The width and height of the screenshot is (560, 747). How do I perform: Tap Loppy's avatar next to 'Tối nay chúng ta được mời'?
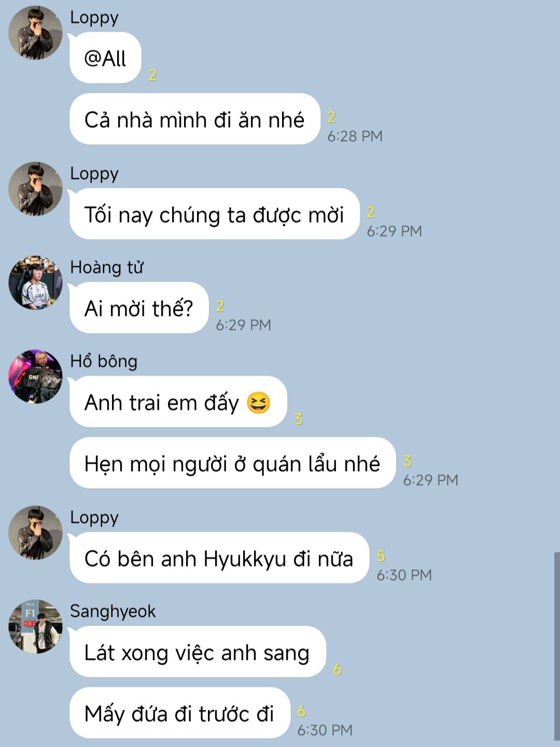click(x=35, y=189)
